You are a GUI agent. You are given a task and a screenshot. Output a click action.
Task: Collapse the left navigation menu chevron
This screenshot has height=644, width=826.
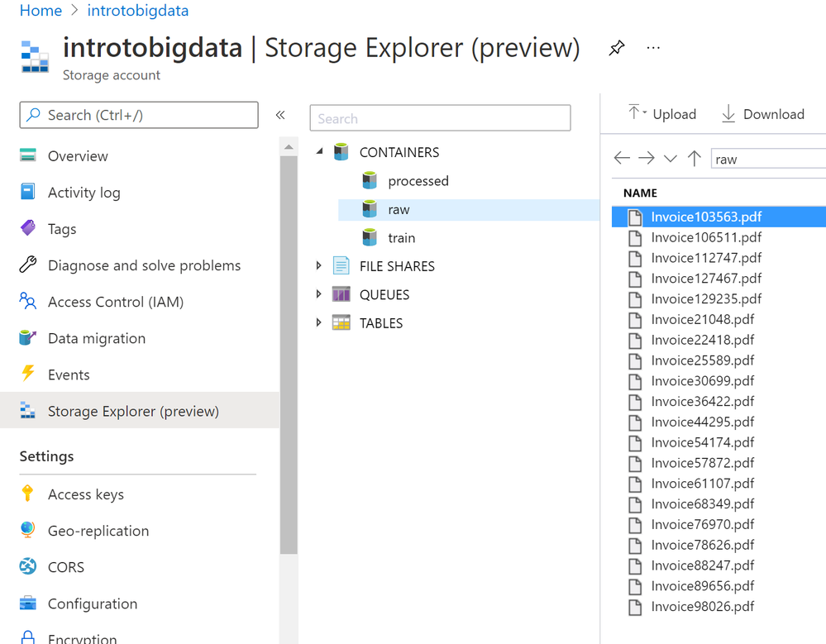click(280, 115)
